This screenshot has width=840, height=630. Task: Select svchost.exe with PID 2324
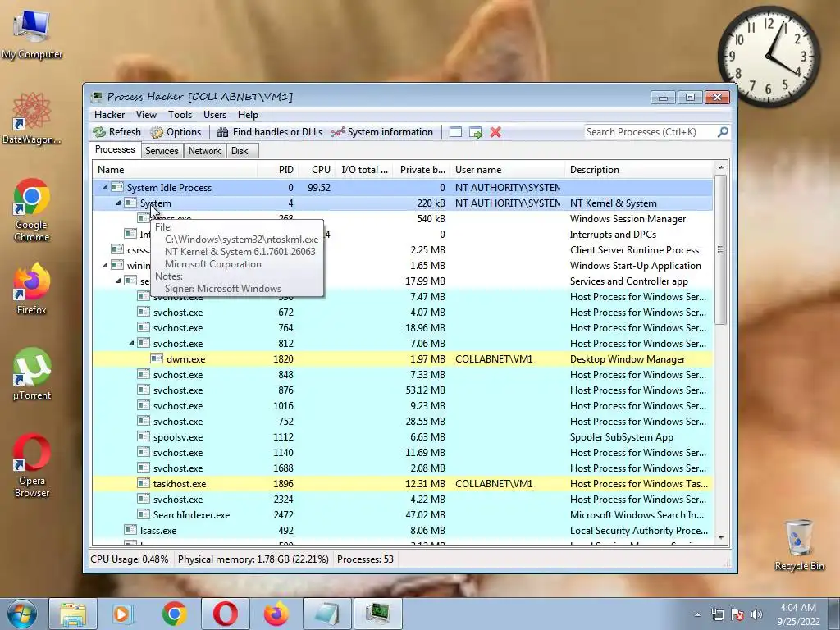[403, 500]
